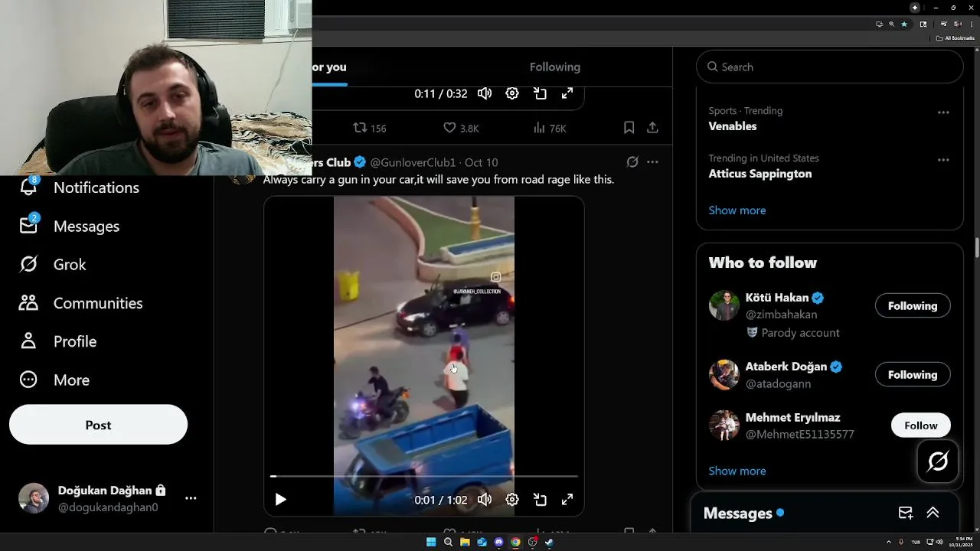Open the Chrome three-dot menu
This screenshot has width=980, height=551.
tap(972, 24)
